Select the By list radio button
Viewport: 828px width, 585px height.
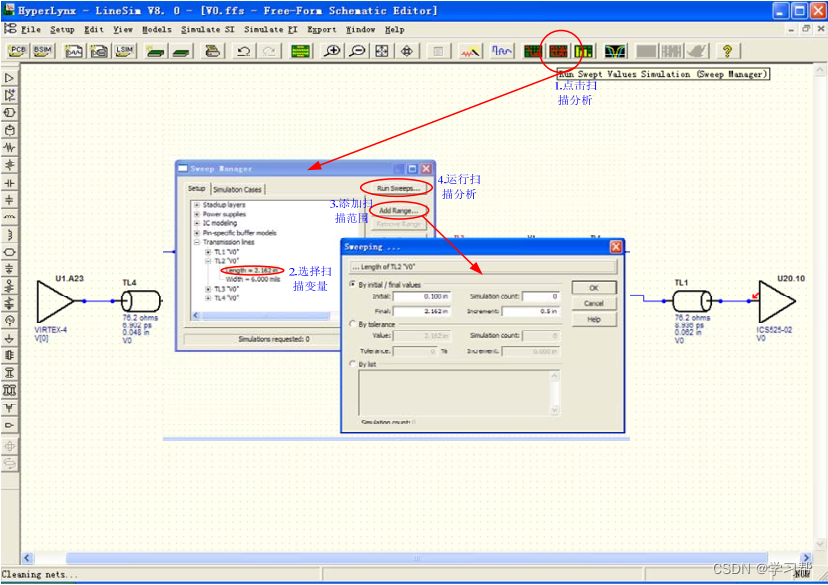point(353,363)
